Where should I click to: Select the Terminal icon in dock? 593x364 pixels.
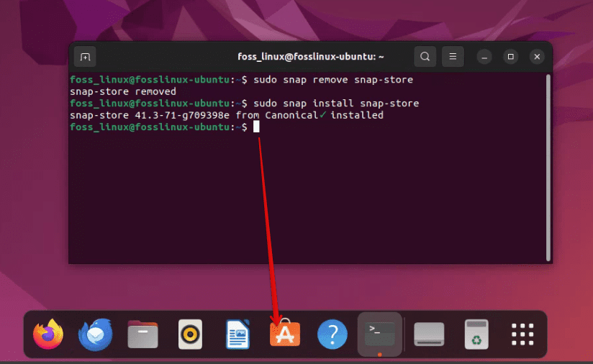pyautogui.click(x=380, y=334)
